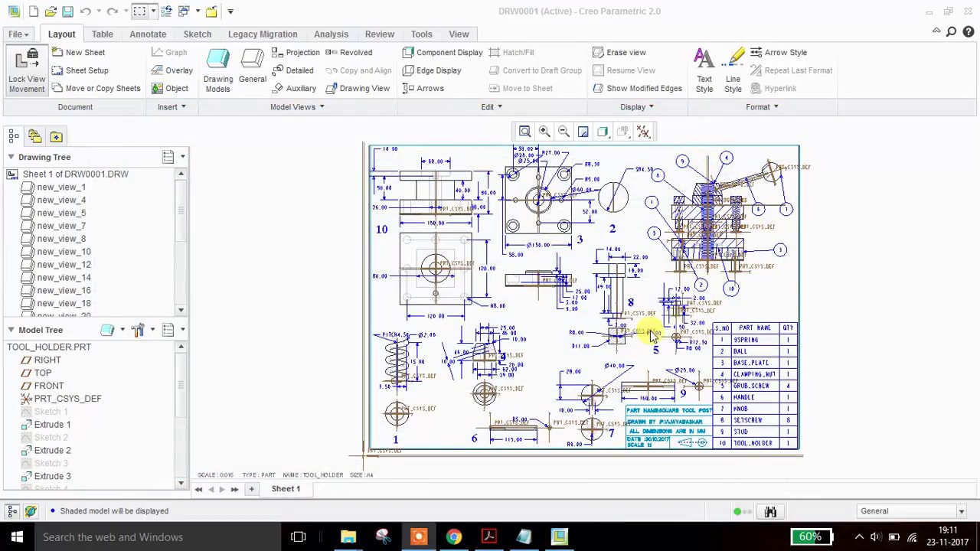The image size is (980, 551).
Task: Collapse the Model Tree panel
Action: [x=11, y=330]
